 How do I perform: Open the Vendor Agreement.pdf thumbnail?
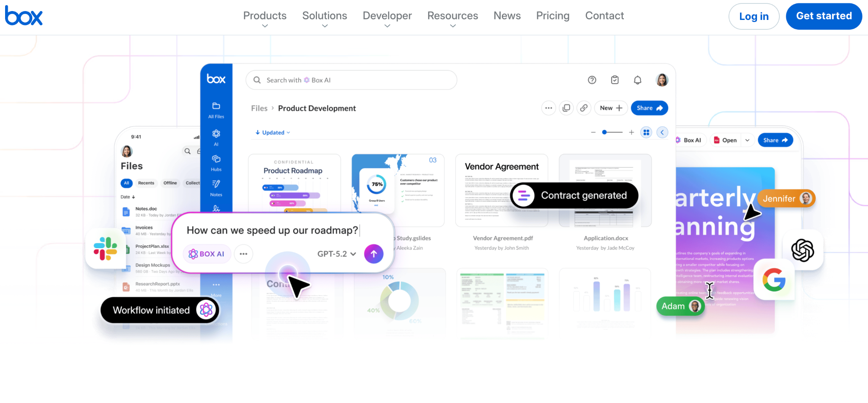point(501,190)
